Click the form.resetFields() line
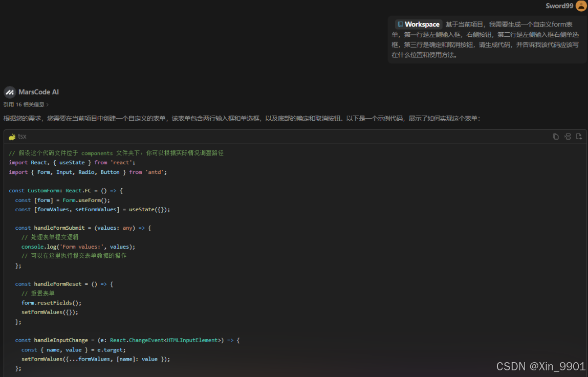The width and height of the screenshot is (588, 377). point(51,303)
